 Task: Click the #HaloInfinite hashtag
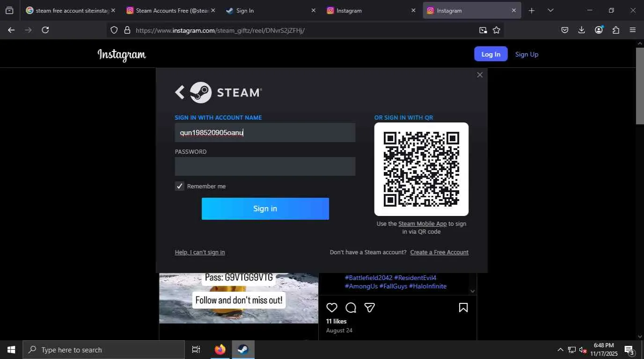pos(428,286)
